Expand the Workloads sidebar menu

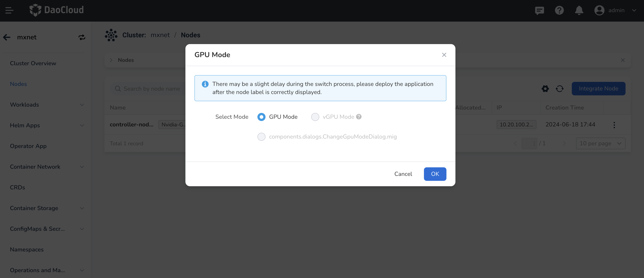(x=47, y=105)
